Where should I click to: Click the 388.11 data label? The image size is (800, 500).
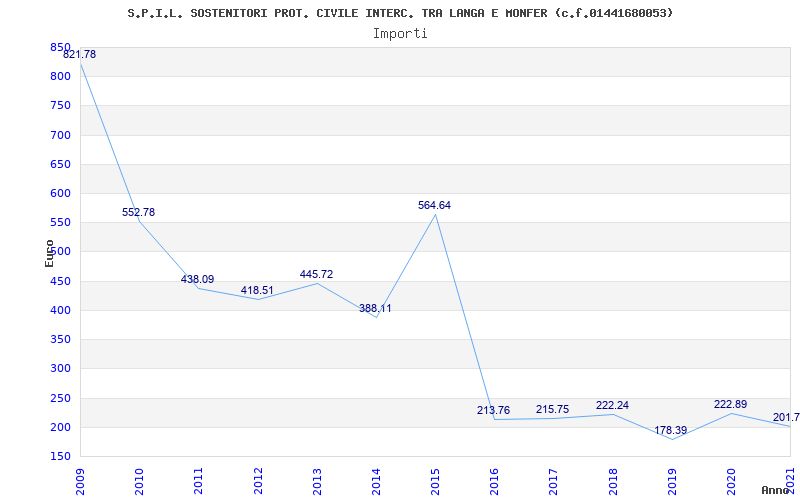pyautogui.click(x=376, y=309)
